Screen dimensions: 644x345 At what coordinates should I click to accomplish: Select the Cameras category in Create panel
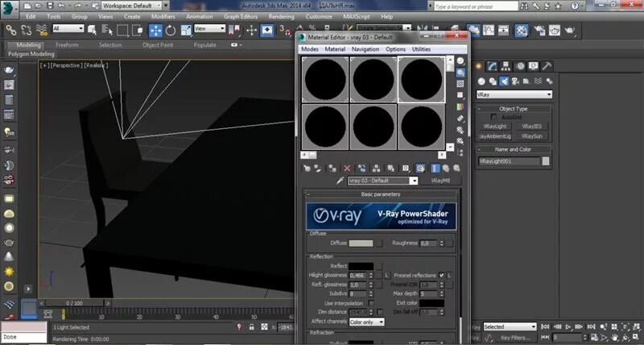pyautogui.click(x=515, y=81)
